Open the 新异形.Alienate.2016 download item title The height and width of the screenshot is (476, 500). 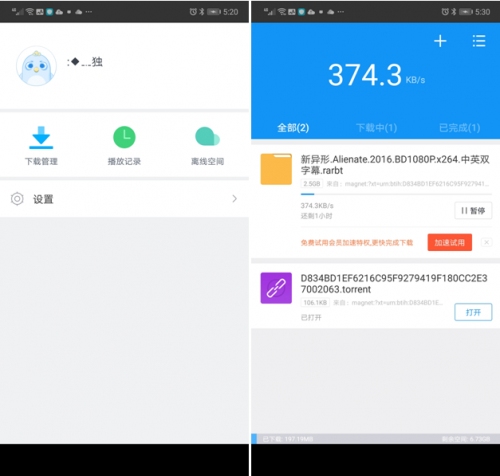click(395, 165)
